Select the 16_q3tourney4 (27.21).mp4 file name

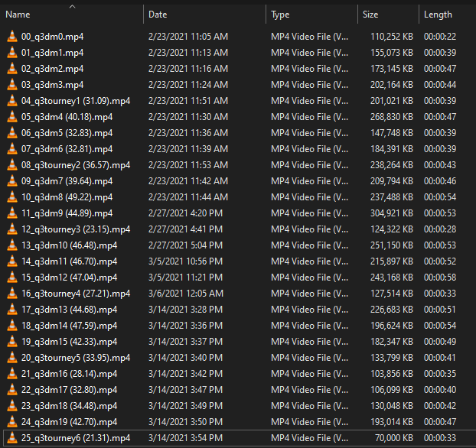(76, 294)
